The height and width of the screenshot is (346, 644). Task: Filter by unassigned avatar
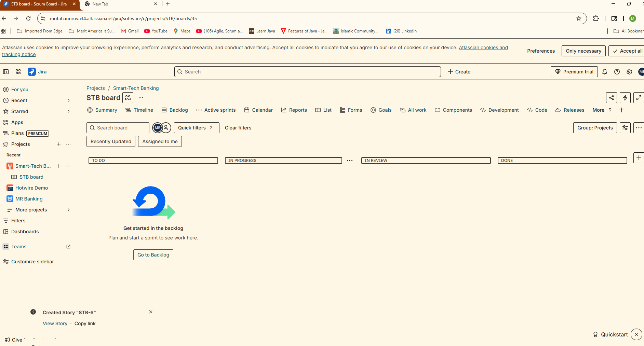click(166, 128)
